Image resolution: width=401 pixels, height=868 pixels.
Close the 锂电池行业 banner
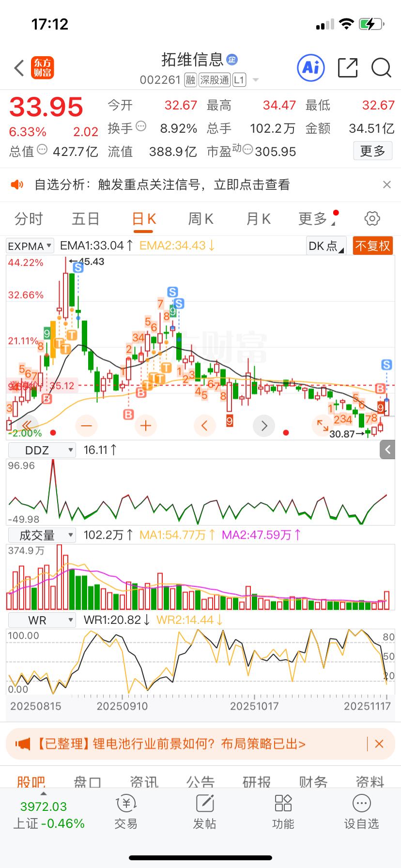[x=379, y=744]
